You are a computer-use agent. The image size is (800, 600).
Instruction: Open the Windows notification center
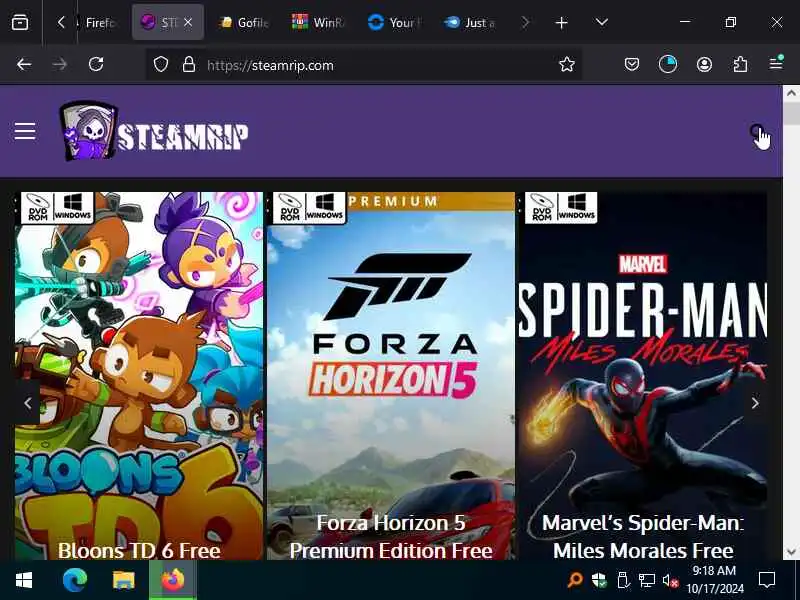tap(767, 580)
